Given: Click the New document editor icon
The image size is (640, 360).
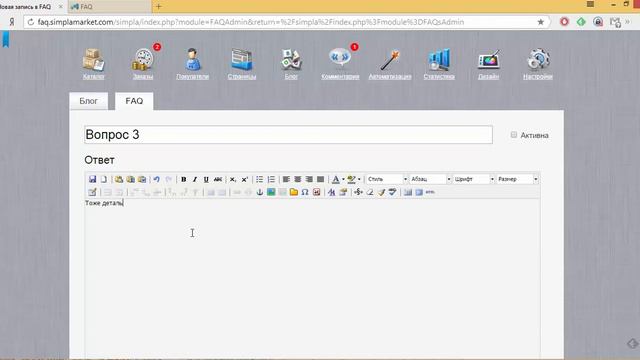Looking at the screenshot, I should point(104,179).
